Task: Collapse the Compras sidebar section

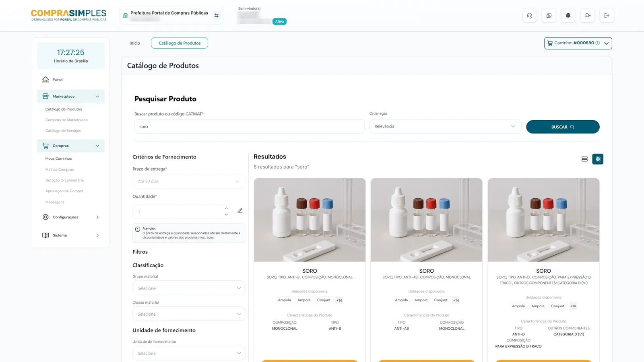Action: 97,146
